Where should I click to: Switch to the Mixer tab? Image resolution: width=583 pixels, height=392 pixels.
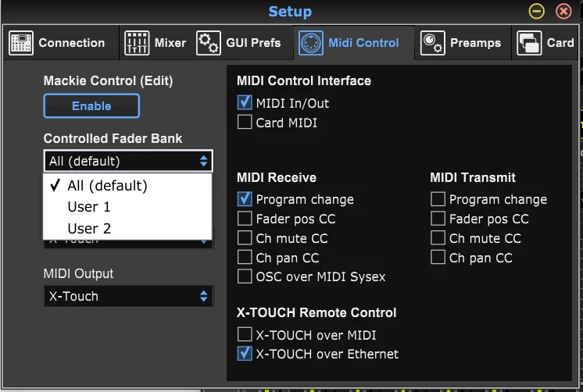coord(156,43)
